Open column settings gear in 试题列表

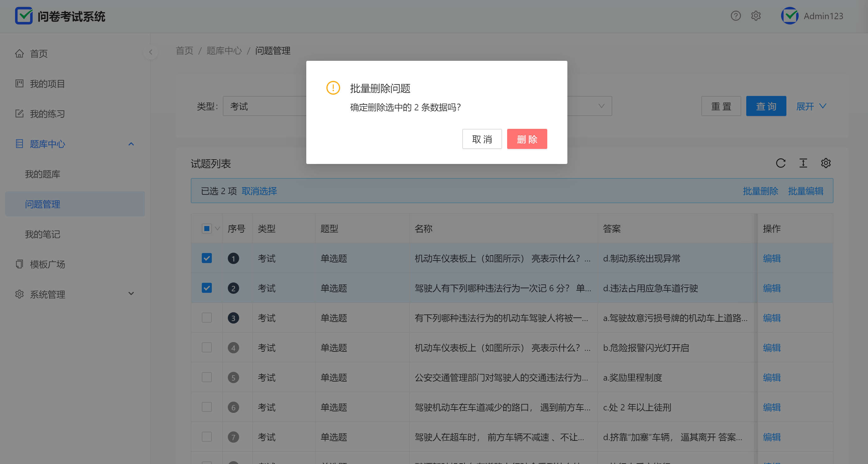(x=826, y=163)
